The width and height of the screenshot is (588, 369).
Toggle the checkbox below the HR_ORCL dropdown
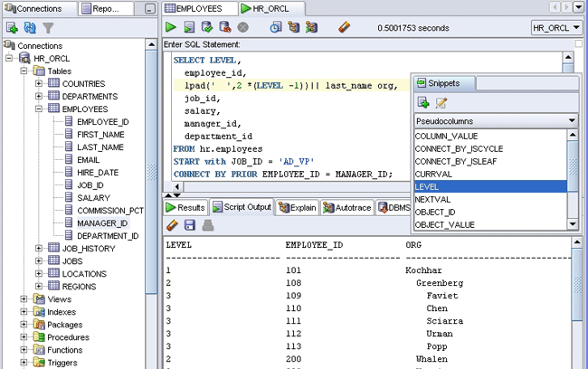pos(577,43)
